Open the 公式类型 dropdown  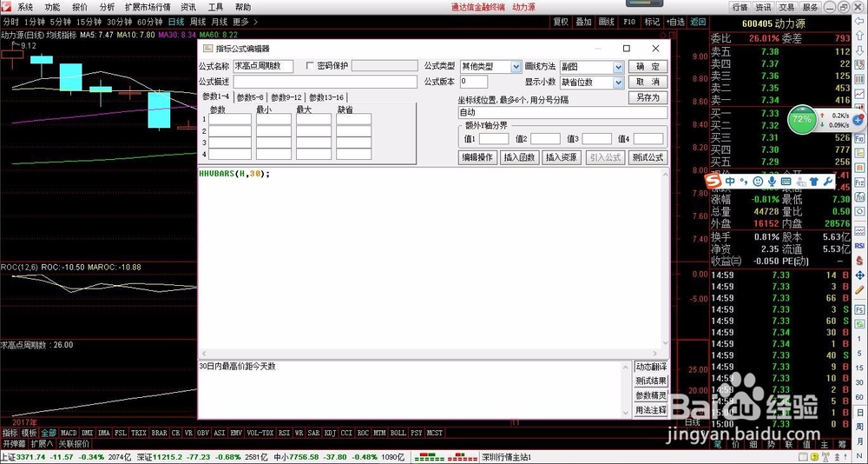pyautogui.click(x=516, y=67)
